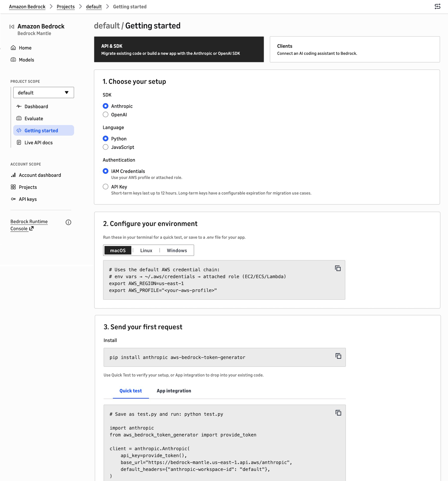Select IAM Credentials authentication

coord(106,171)
